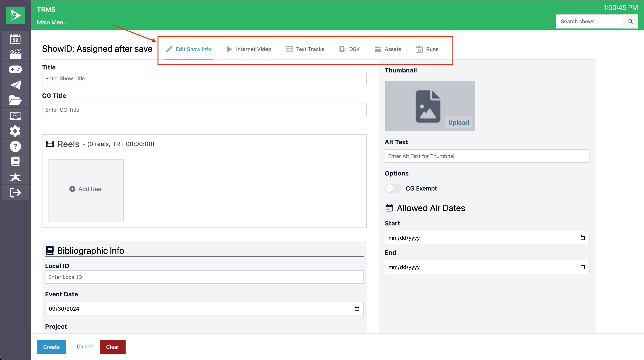Open the help question mark icon
Image resolution: width=644 pixels, height=360 pixels.
(15, 147)
